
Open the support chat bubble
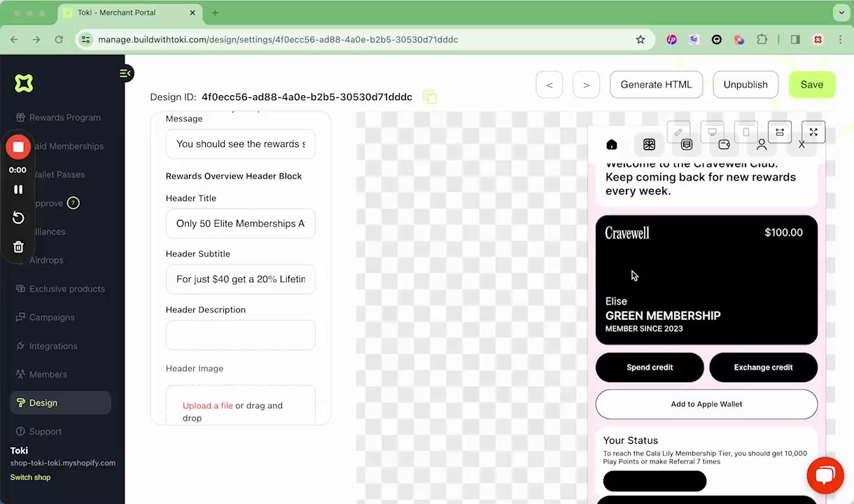point(825,476)
